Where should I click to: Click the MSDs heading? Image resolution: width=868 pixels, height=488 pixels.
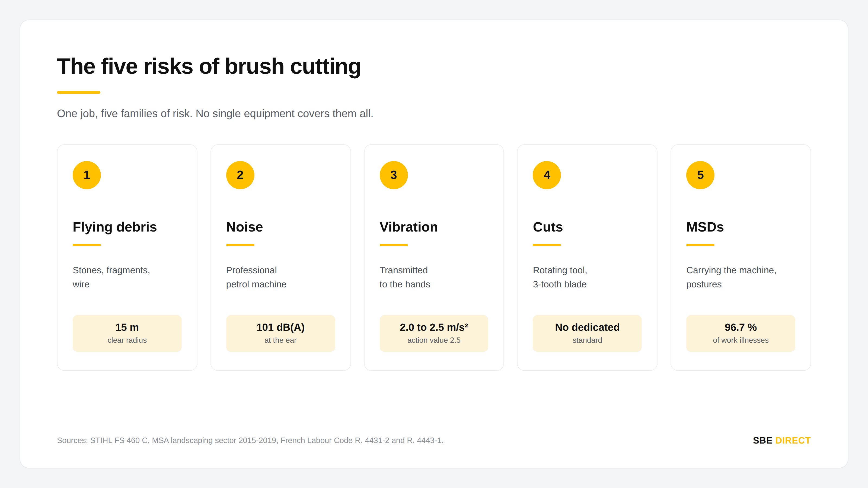tap(705, 227)
